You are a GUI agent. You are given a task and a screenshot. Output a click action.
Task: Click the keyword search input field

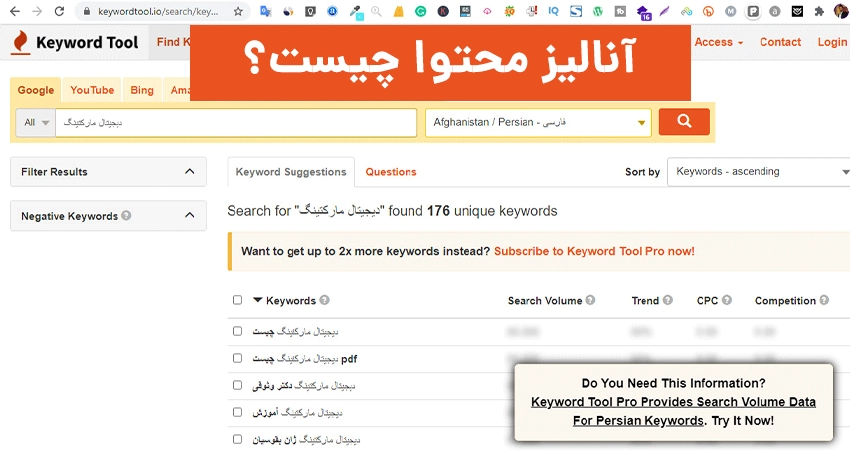click(236, 123)
